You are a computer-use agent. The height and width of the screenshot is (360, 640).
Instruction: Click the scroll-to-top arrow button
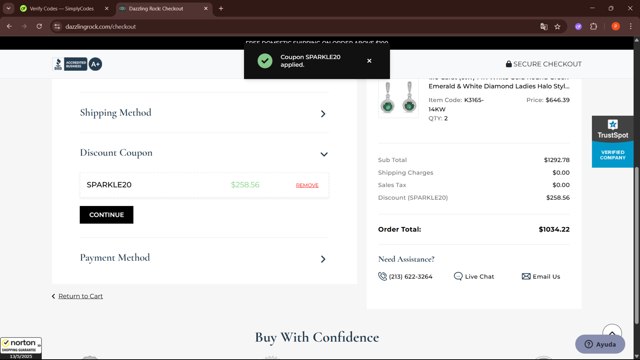pyautogui.click(x=612, y=330)
